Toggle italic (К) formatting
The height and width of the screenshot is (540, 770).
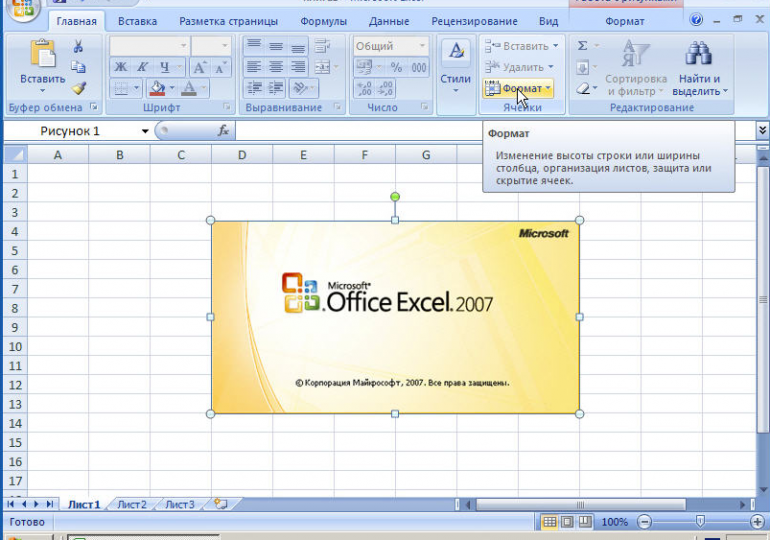142,67
